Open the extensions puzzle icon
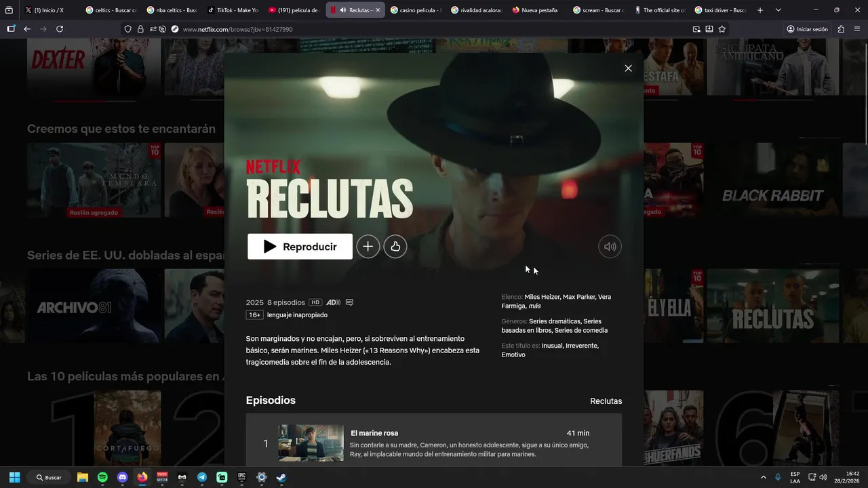 841,29
